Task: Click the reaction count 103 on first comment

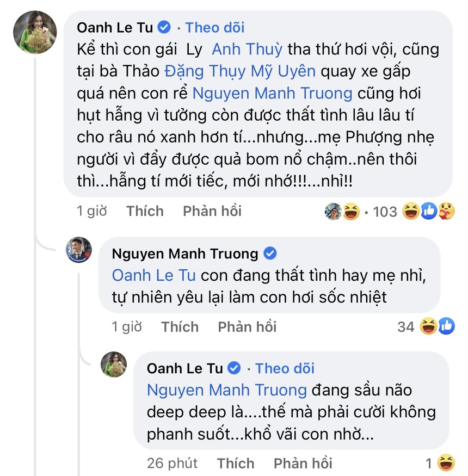Action: point(385,212)
